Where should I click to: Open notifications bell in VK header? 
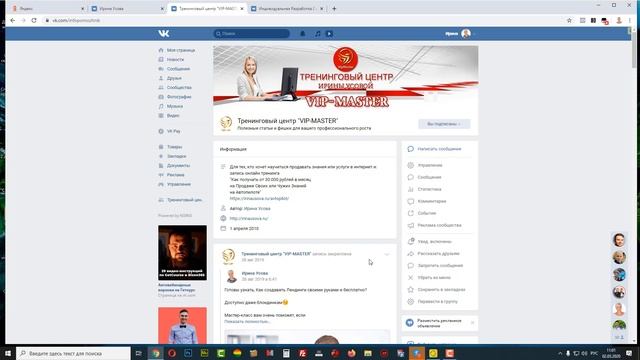click(x=302, y=33)
